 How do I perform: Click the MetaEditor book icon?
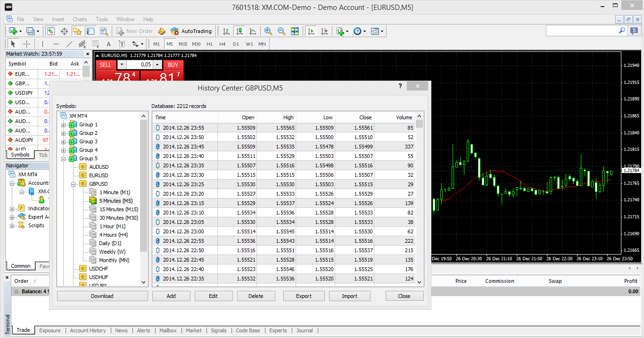click(162, 31)
